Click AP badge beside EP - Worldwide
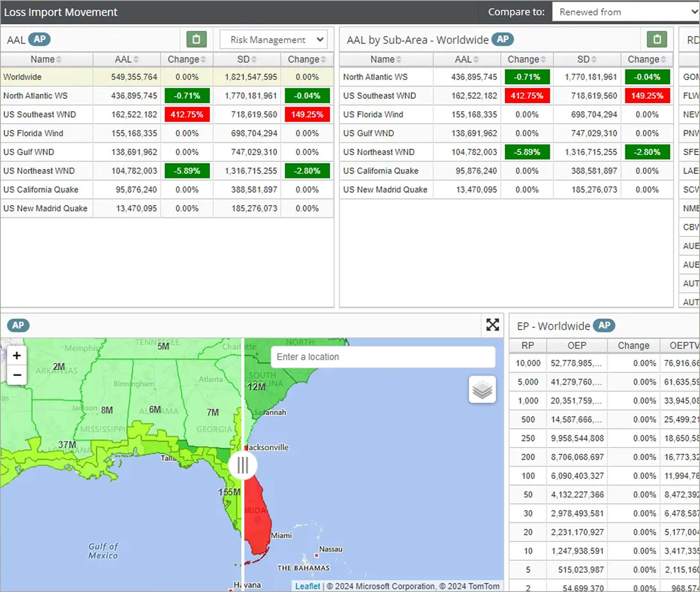Image resolution: width=700 pixels, height=592 pixels. 604,326
